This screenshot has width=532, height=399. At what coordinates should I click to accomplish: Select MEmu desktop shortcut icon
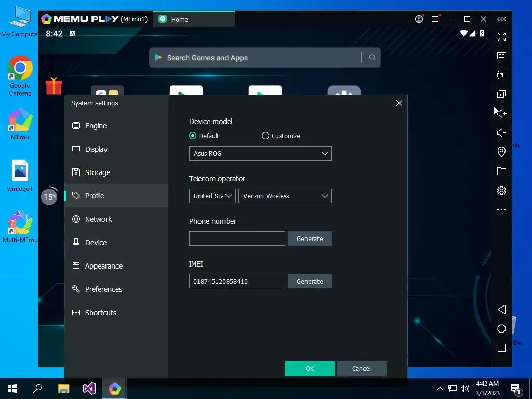point(20,124)
